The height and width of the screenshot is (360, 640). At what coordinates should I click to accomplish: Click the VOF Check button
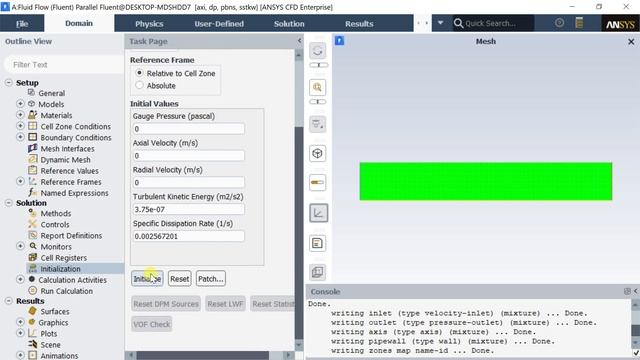pos(151,324)
